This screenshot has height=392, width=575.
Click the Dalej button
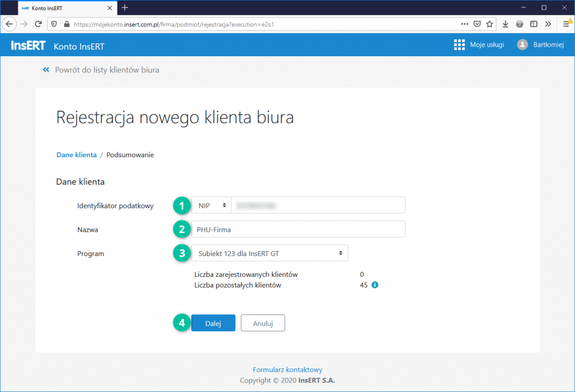(213, 323)
